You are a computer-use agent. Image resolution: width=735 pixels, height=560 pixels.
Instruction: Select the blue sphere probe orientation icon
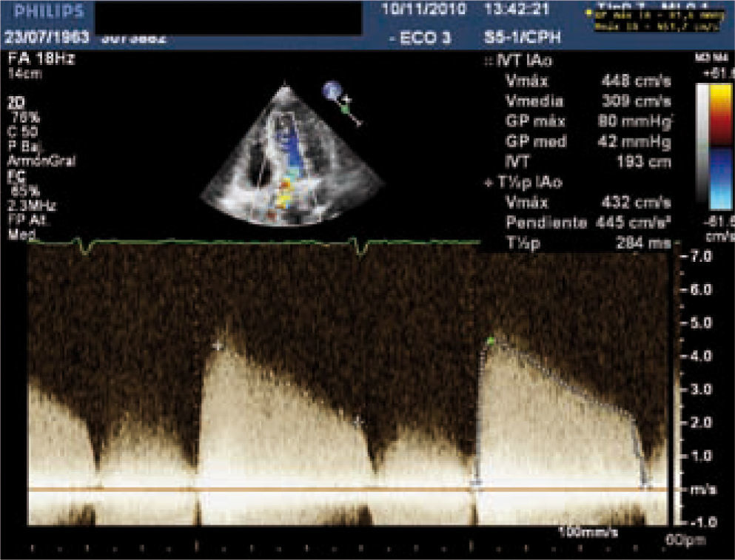[x=329, y=91]
